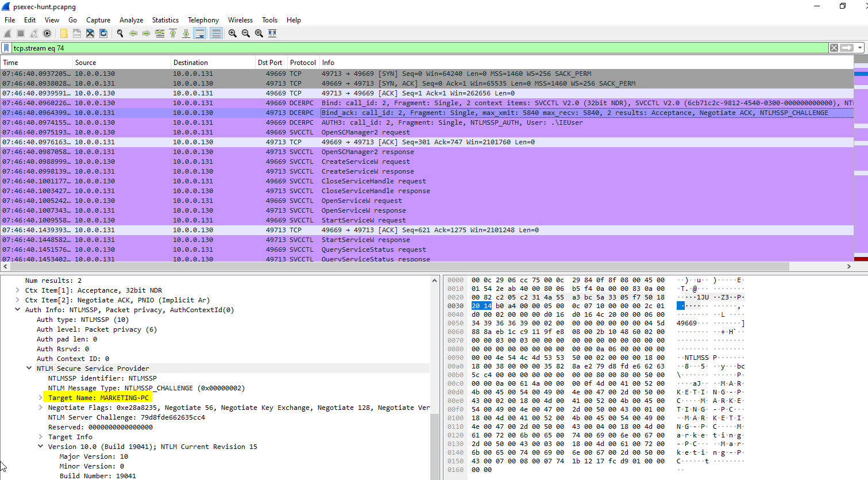Jump to the last packet
The height and width of the screenshot is (480, 868).
[186, 33]
